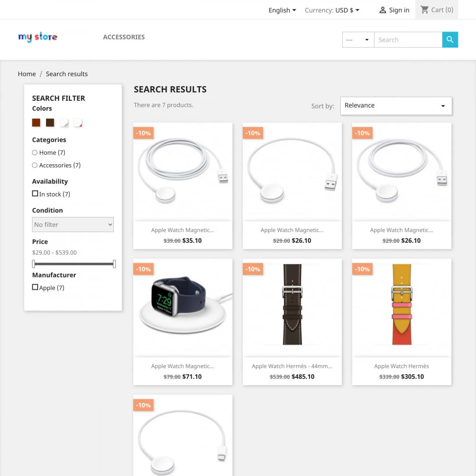Click the $35.10 Apple Watch Magnetic title
This screenshot has width=476, height=476.
coord(183,230)
